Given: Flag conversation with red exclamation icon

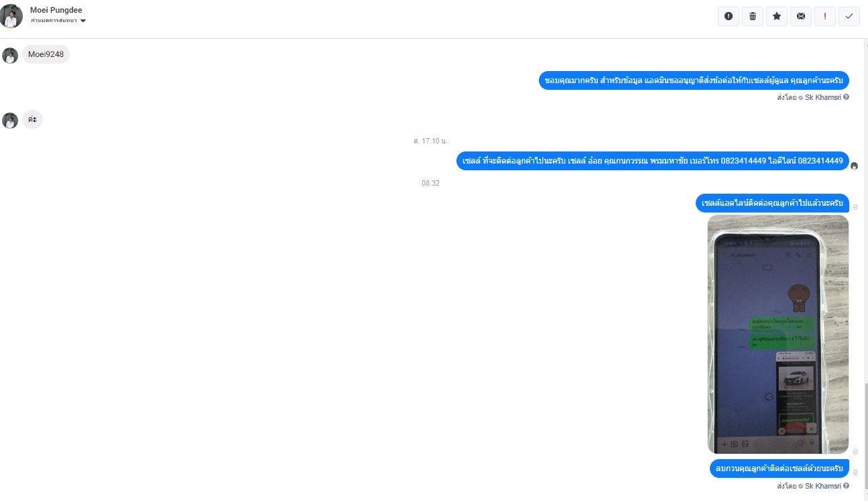Looking at the screenshot, I should tap(825, 16).
